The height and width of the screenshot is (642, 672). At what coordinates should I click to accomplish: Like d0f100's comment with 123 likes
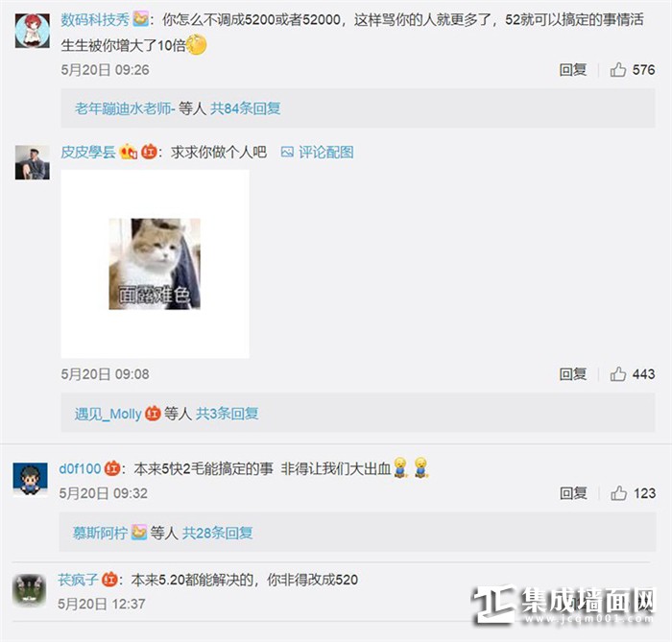618,493
